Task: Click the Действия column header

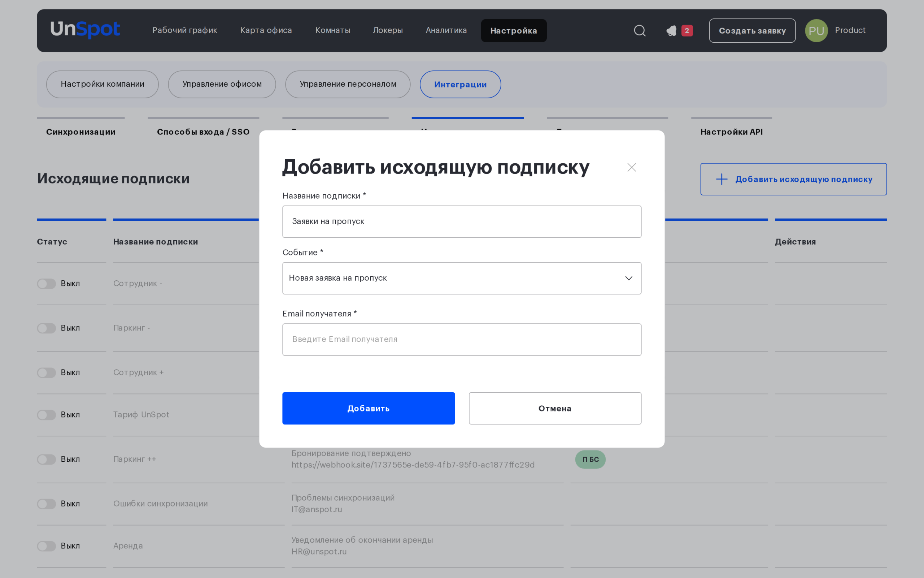Action: [x=796, y=242]
